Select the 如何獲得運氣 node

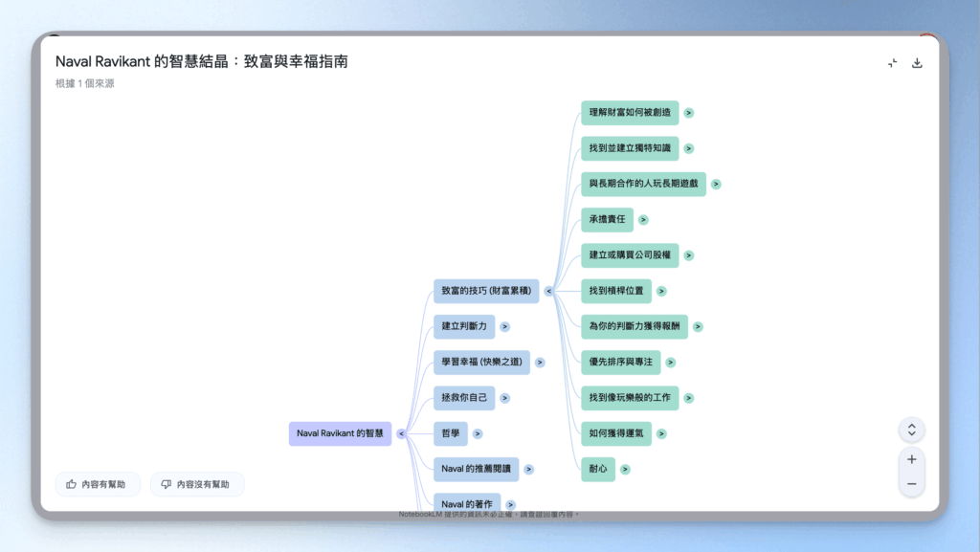616,433
